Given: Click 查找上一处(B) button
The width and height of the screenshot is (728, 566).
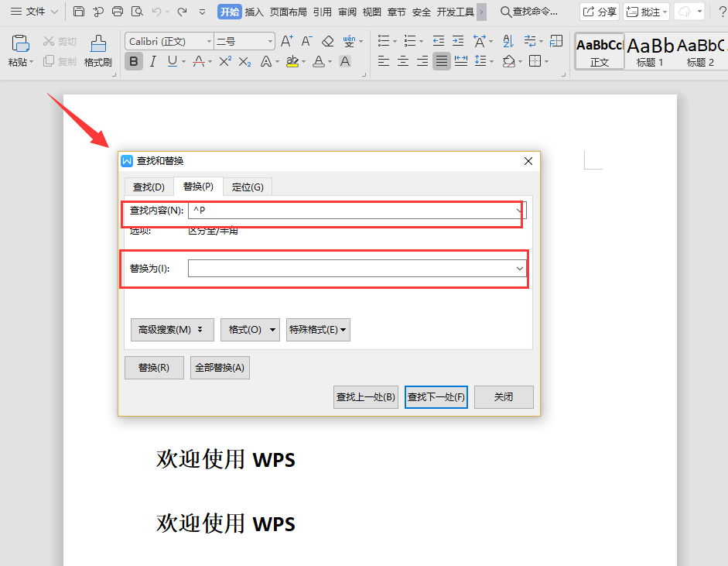Looking at the screenshot, I should point(366,397).
